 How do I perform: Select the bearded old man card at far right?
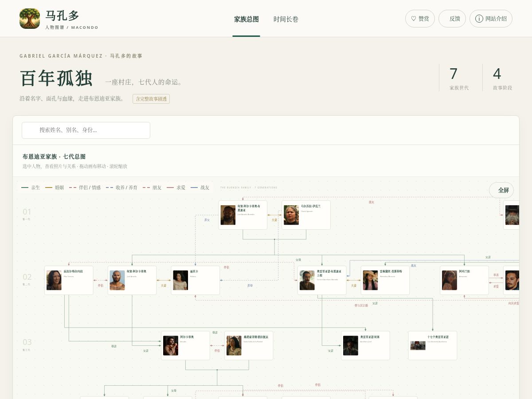[512, 215]
